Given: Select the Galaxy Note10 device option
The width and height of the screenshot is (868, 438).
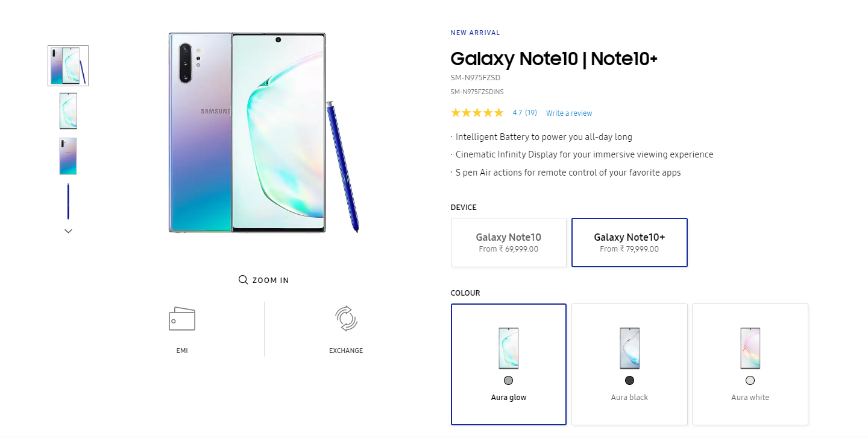Looking at the screenshot, I should pyautogui.click(x=508, y=242).
